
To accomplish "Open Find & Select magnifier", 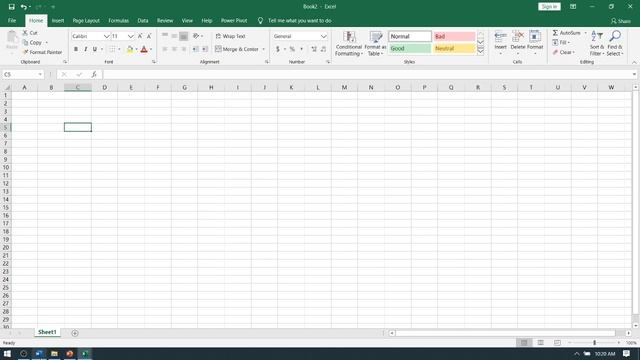I will 615,43.
